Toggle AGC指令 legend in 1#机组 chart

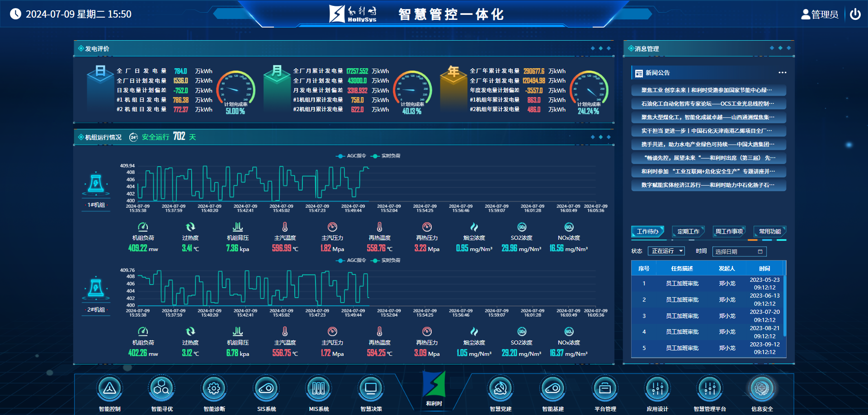(x=351, y=156)
